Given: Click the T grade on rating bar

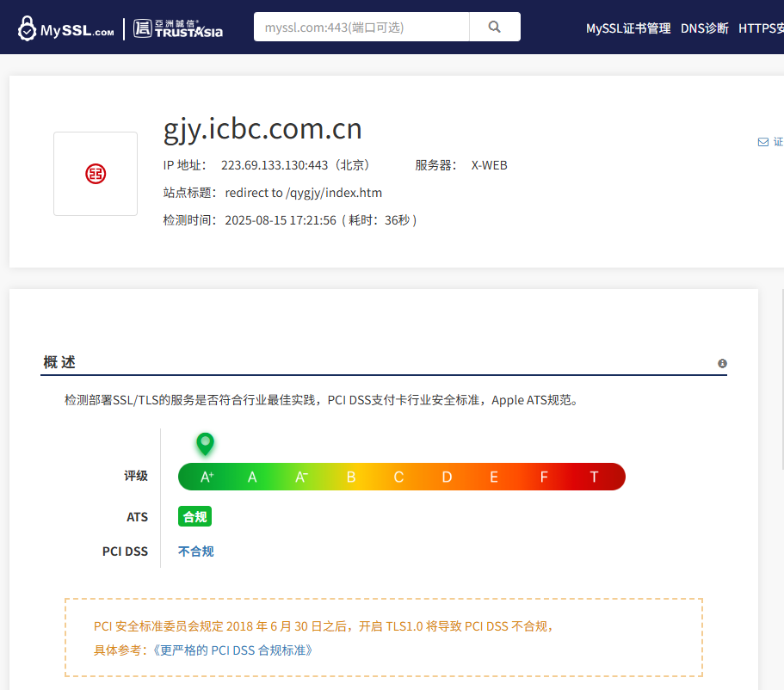Looking at the screenshot, I should click(594, 477).
